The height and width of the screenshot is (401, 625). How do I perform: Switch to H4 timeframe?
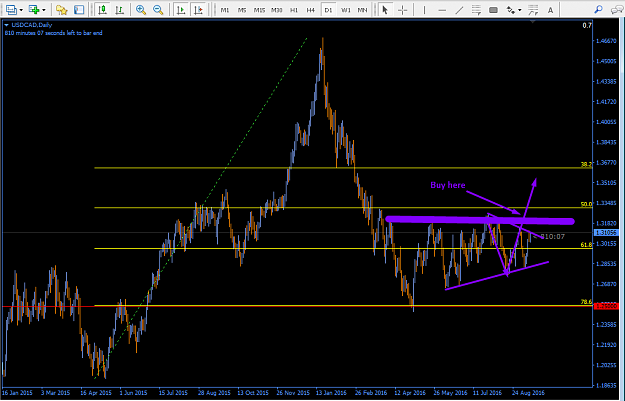(x=311, y=10)
